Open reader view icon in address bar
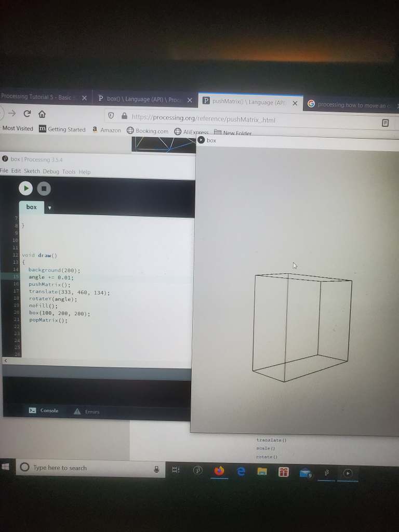The image size is (399, 532). click(385, 123)
